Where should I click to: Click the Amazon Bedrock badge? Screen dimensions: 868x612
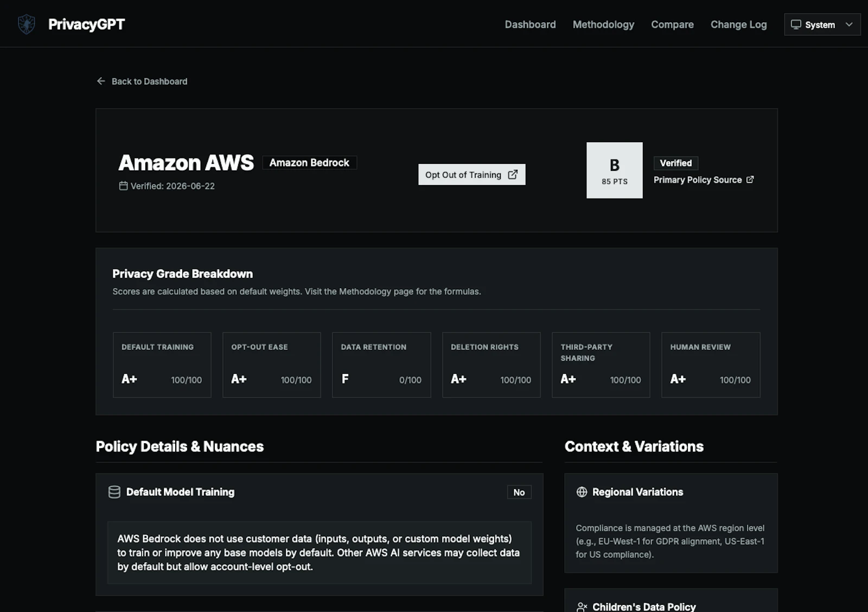[309, 163]
